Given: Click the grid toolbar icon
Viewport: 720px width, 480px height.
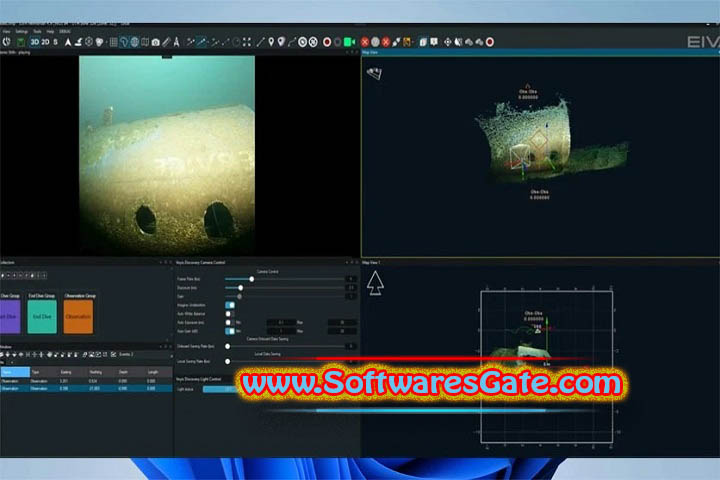Looking at the screenshot, I should click(113, 42).
